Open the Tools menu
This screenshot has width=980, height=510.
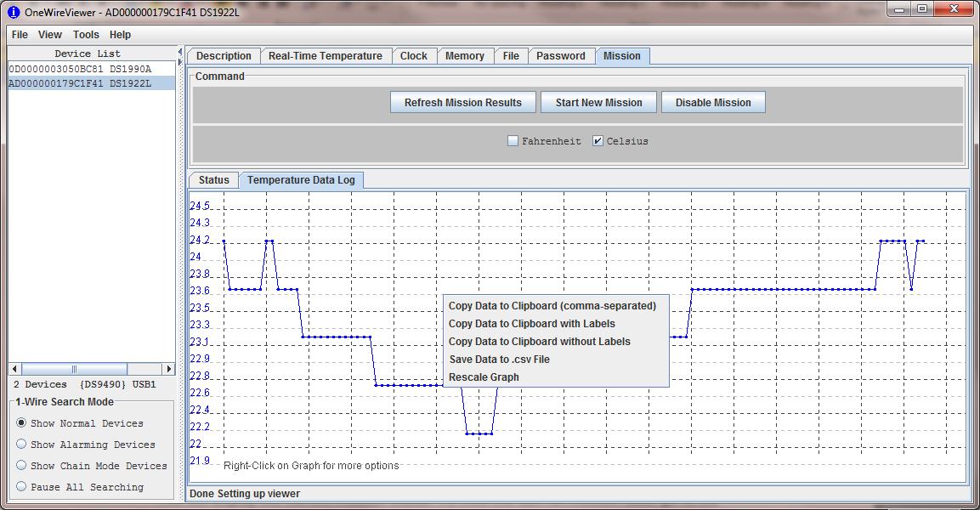pyautogui.click(x=86, y=35)
